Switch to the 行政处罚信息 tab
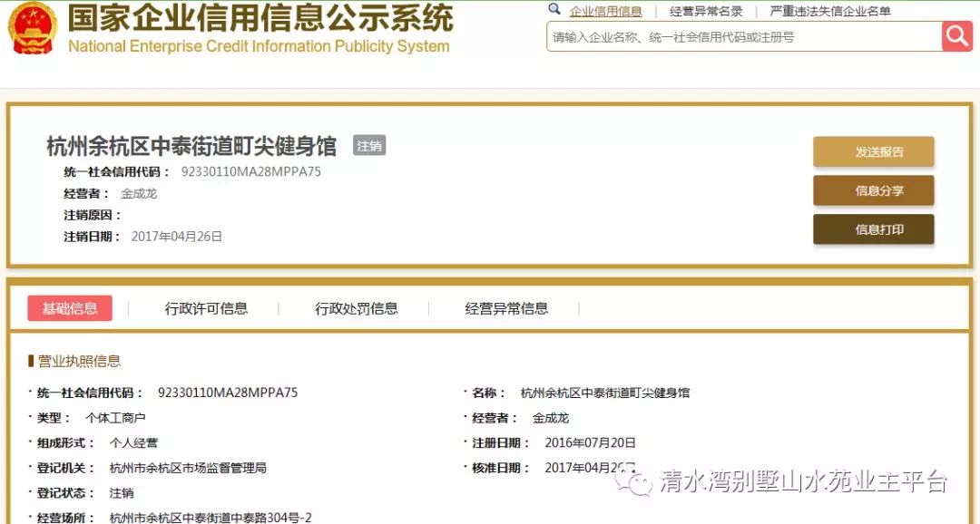 tap(357, 308)
